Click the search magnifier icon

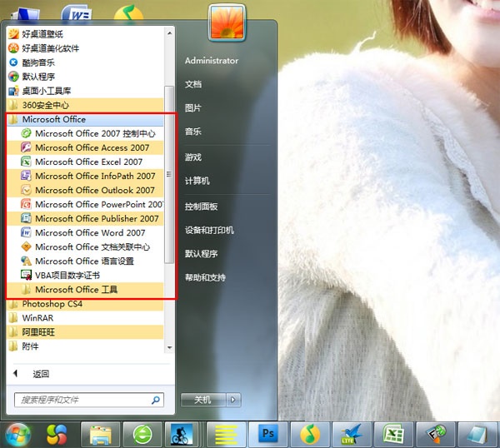coord(156,400)
